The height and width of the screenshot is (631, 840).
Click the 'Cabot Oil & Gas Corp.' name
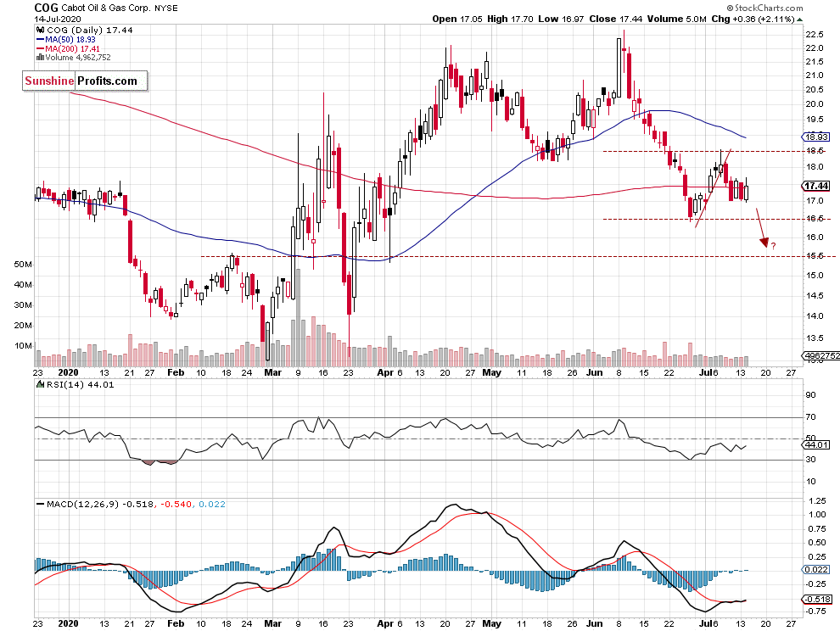(x=106, y=8)
